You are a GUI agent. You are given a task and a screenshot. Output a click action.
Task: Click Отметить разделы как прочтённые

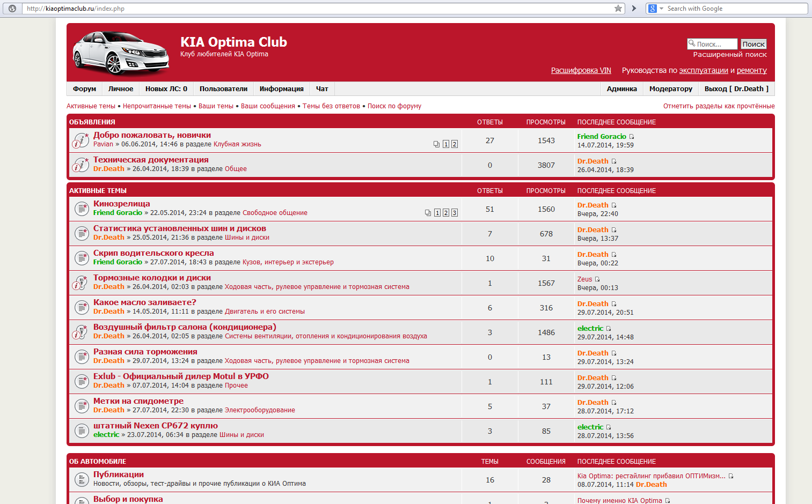tap(719, 106)
